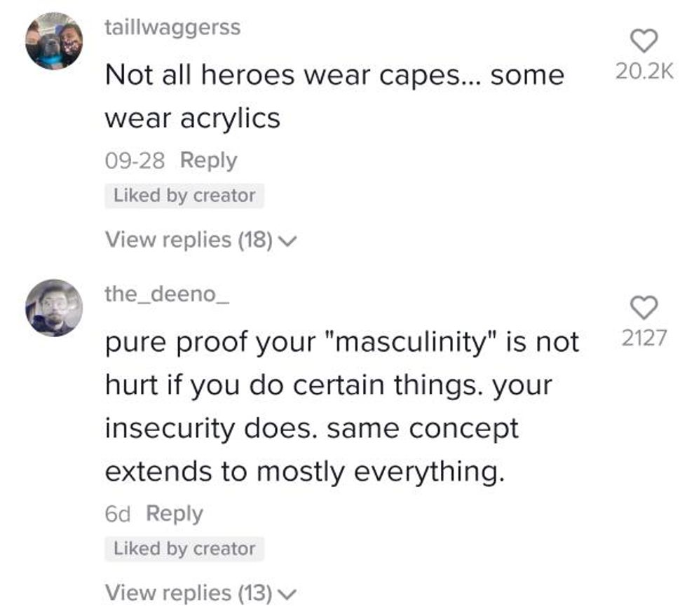Click the 09-28 comment date
The image size is (687, 616).
click(x=135, y=160)
